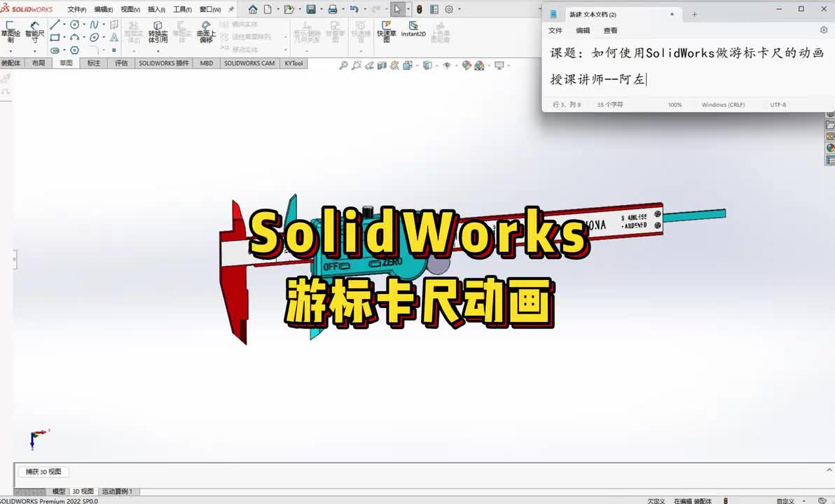Click Convert Entities (转换实体引用) tool
Image resolution: width=835 pixels, height=504 pixels.
[x=158, y=32]
